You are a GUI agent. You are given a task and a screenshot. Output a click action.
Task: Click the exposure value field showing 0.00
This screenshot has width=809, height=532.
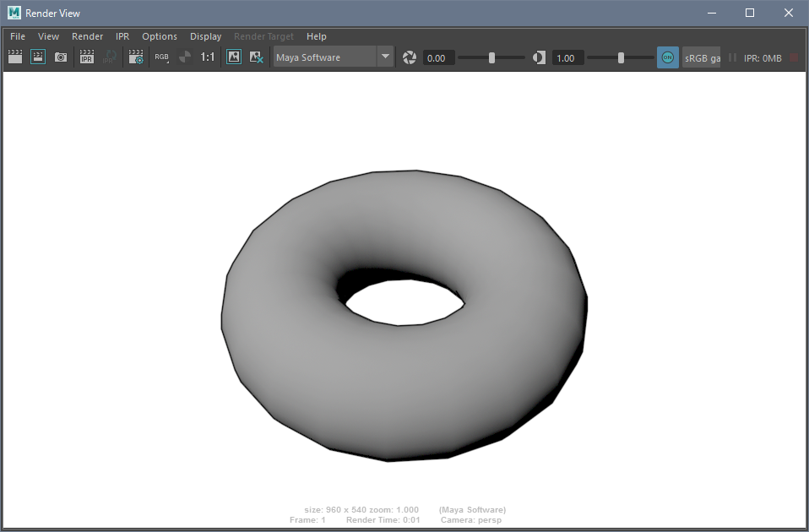click(x=438, y=58)
